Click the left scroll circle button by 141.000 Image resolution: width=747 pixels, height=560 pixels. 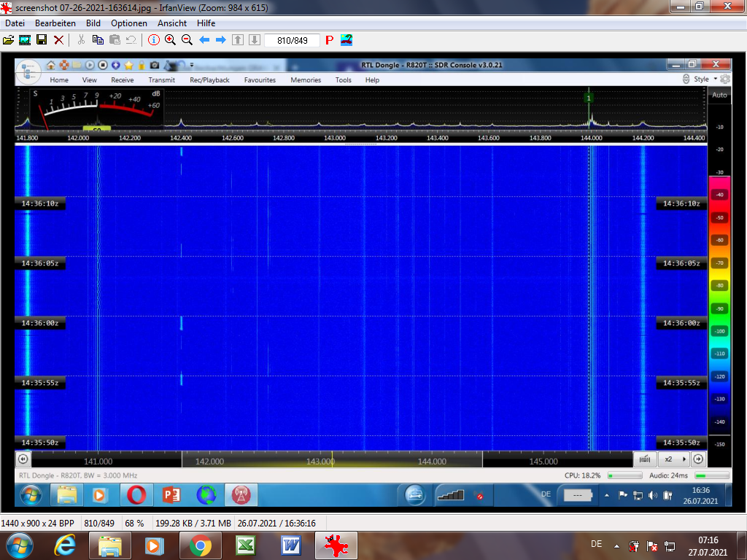[x=23, y=459]
